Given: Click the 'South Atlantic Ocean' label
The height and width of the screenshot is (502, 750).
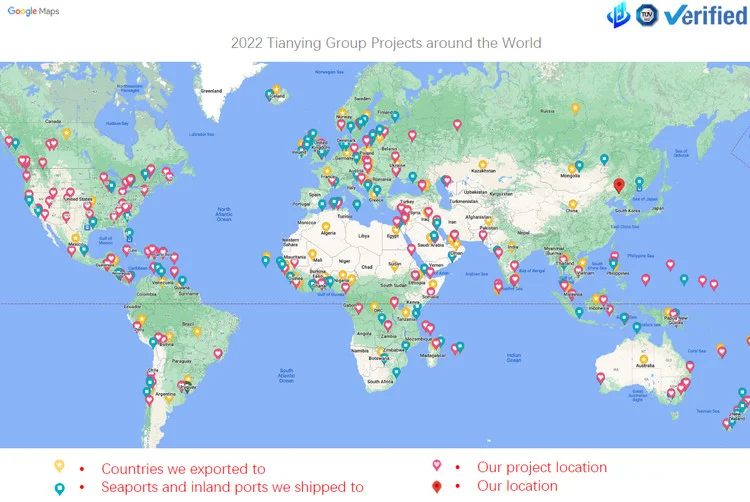Looking at the screenshot, I should (287, 376).
